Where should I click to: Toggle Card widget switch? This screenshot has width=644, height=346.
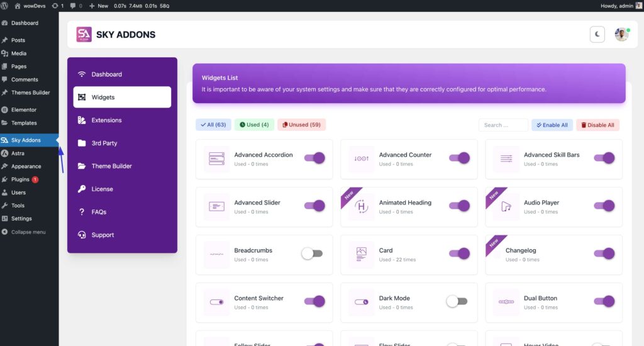[x=460, y=254]
